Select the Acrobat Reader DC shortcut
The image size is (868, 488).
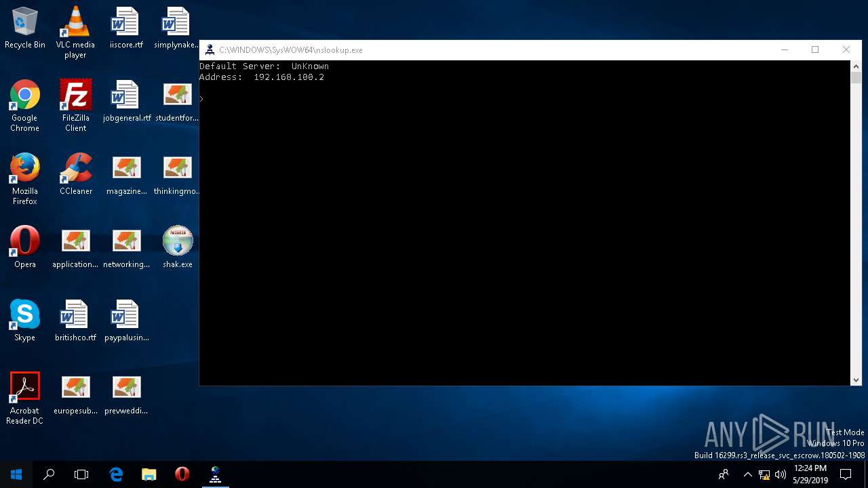coord(25,399)
